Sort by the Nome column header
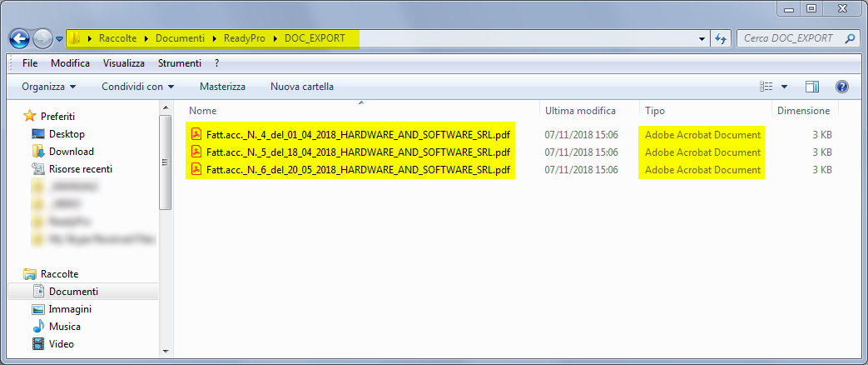Screen dimensions: 868x365 (202, 111)
